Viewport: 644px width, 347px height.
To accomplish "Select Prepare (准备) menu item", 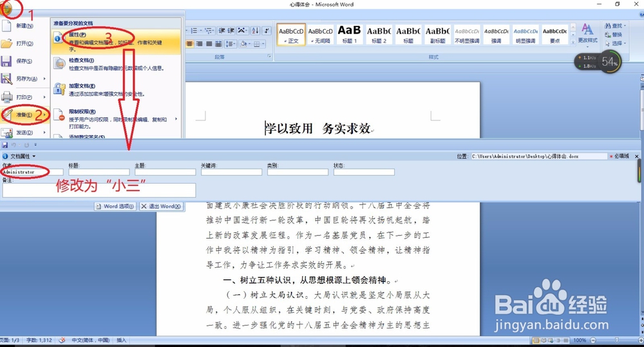I will [x=24, y=115].
